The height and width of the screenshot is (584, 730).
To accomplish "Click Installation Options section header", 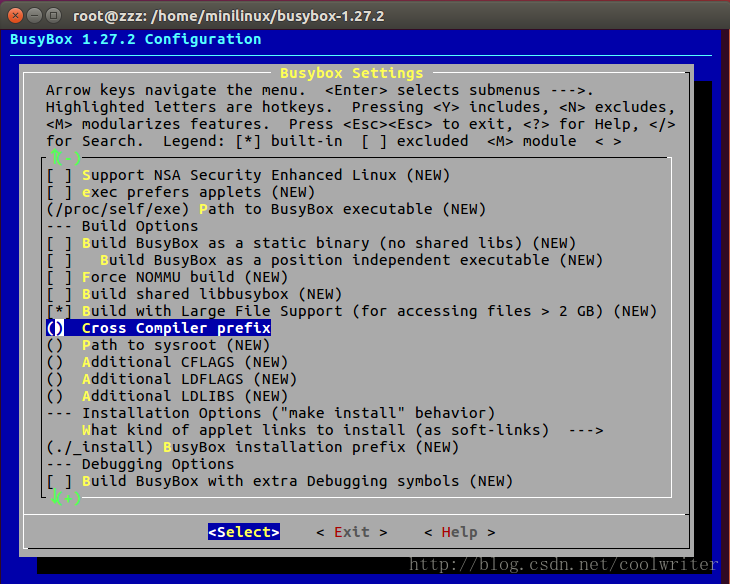I will [x=288, y=414].
